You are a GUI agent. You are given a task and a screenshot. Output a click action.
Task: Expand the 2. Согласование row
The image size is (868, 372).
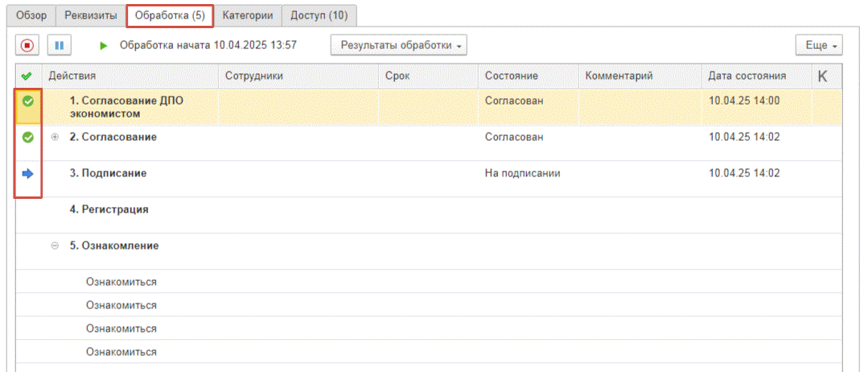54,138
